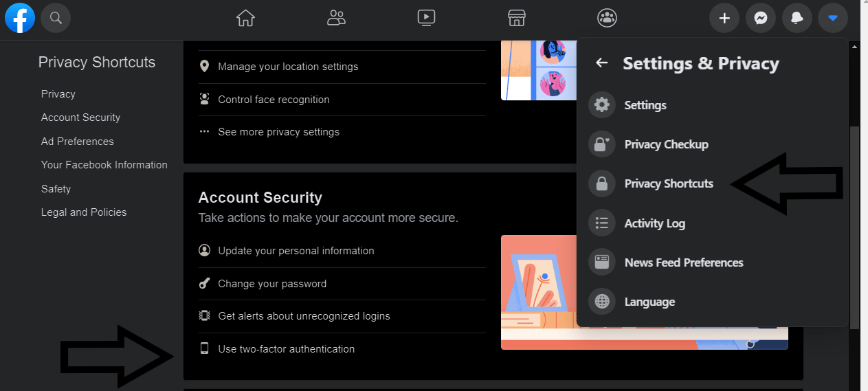Select Safety in the left sidebar
Image resolution: width=868 pixels, height=391 pixels.
point(56,189)
